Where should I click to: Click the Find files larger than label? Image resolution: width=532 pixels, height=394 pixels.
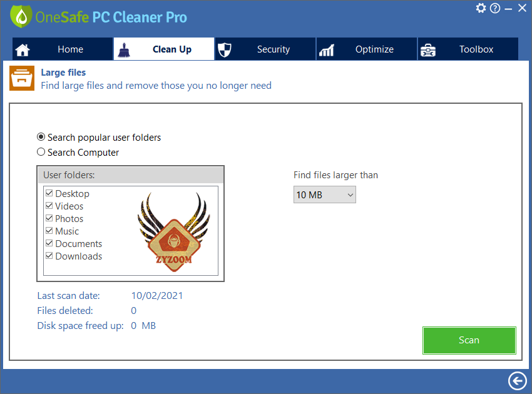coord(335,175)
